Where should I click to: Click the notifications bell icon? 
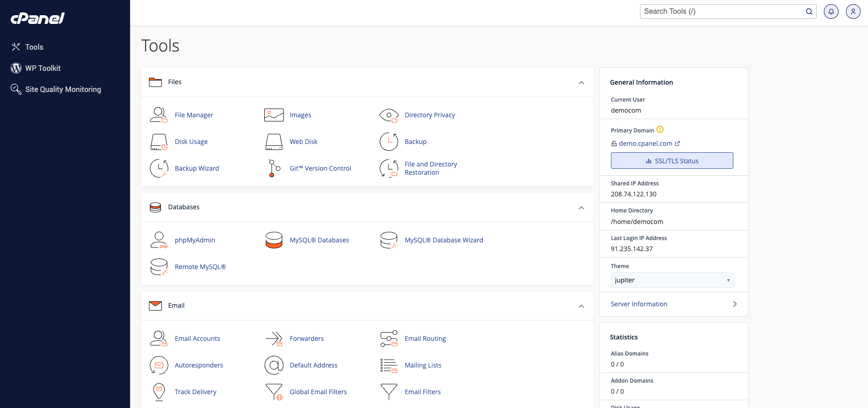pyautogui.click(x=831, y=11)
